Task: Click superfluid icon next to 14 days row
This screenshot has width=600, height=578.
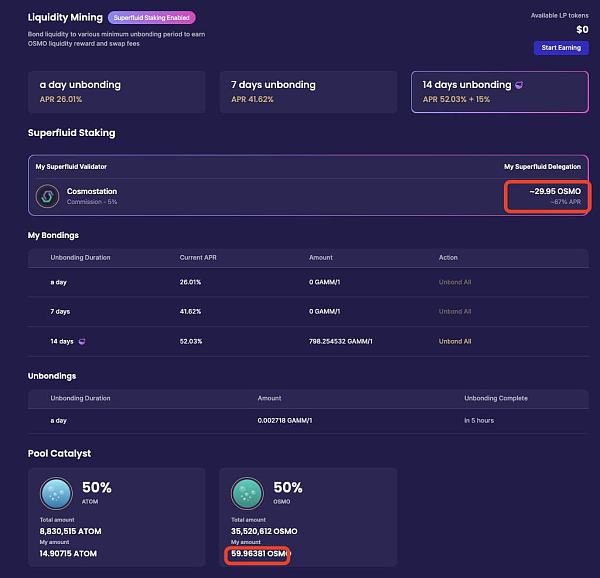Action: pos(83,341)
